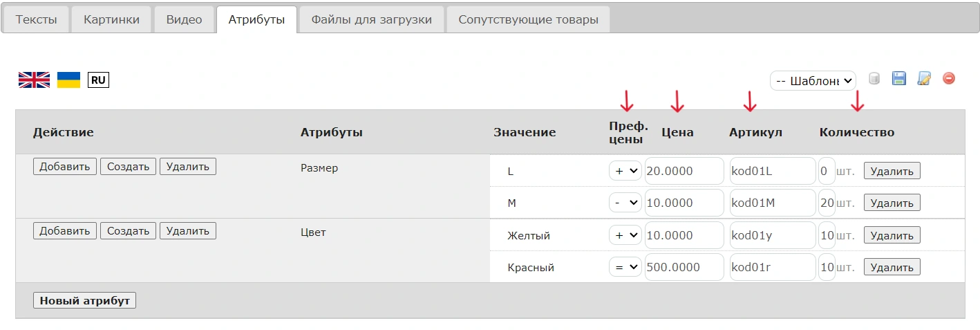The image size is (980, 330).
Task: Go to the Файлы для загрузки tab
Action: tap(372, 19)
